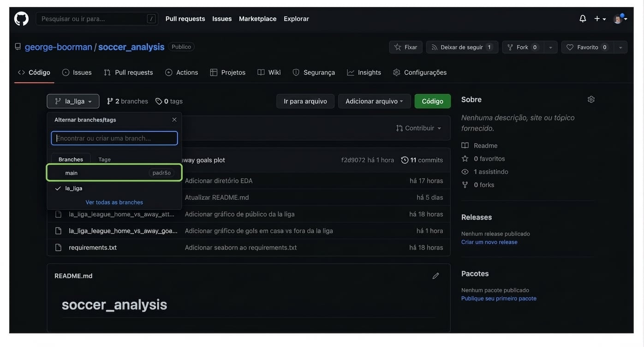Image resolution: width=644 pixels, height=347 pixels.
Task: Open the 2 branches link
Action: coord(127,101)
